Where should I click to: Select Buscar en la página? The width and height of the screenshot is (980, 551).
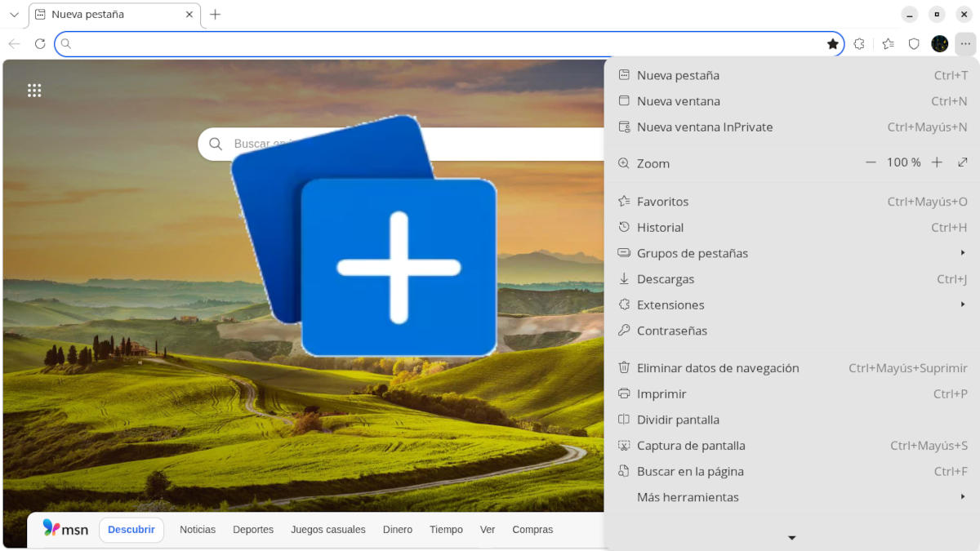pyautogui.click(x=792, y=471)
